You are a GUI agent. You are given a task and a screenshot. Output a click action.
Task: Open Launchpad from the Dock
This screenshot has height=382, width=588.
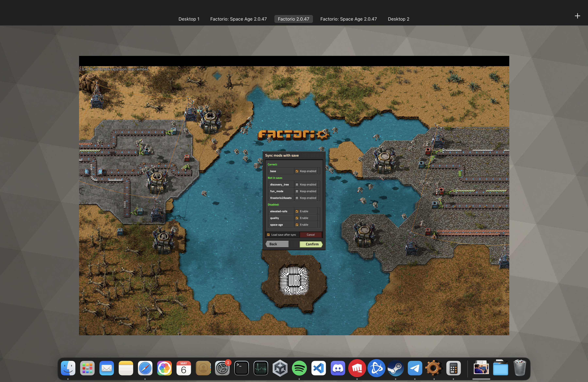pos(87,368)
